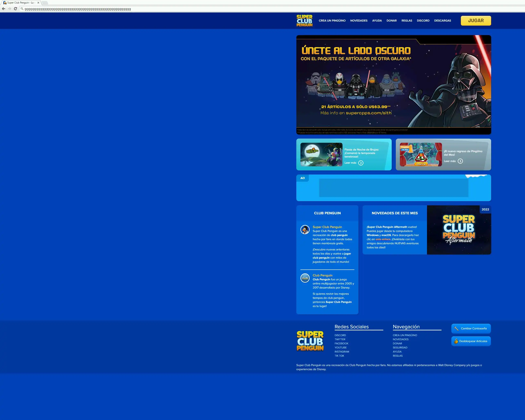525x420 pixels.
Task: Follow the orange 'este enlace' link
Action: 383,239
